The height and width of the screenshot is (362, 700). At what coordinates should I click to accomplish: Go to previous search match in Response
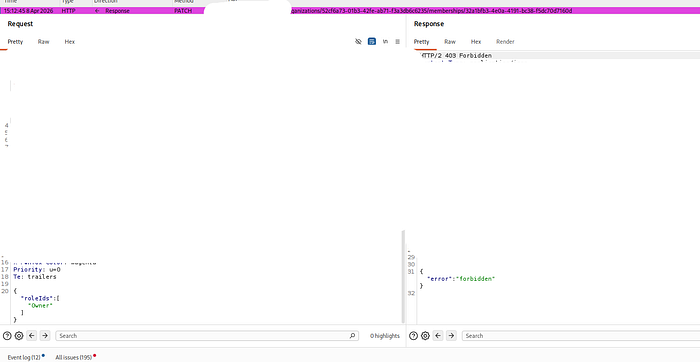coord(438,336)
